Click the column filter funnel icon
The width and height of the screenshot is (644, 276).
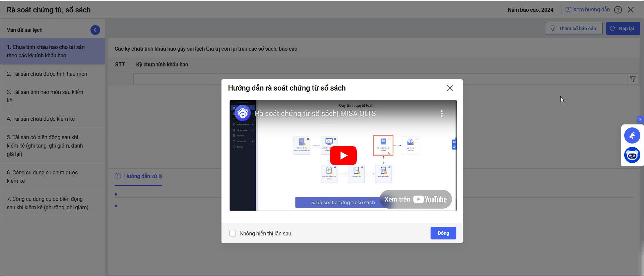tap(633, 79)
